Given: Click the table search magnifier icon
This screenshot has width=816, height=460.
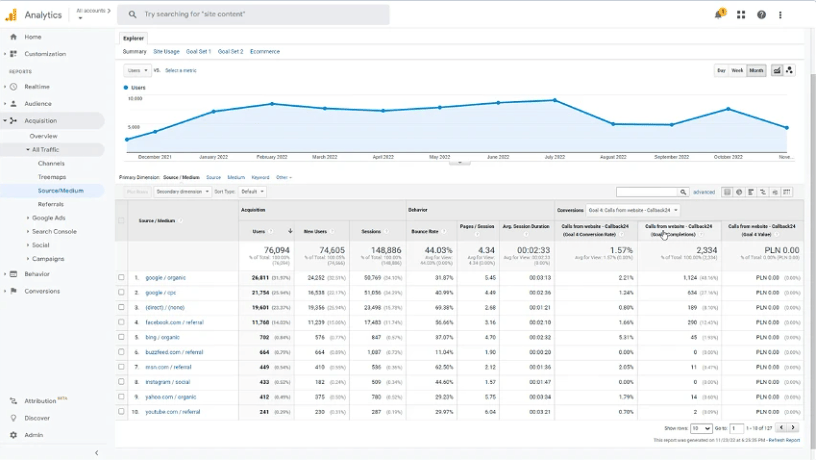Looking at the screenshot, I should pyautogui.click(x=683, y=192).
